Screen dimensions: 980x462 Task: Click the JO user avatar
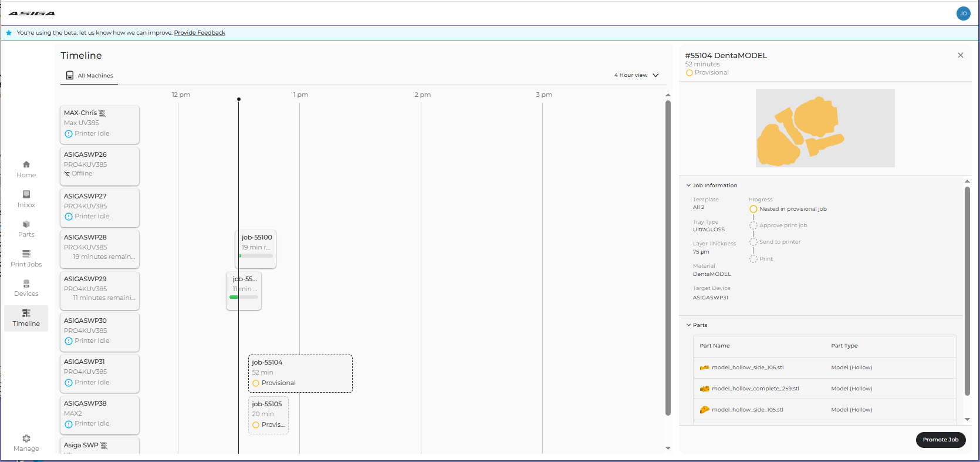(x=963, y=14)
